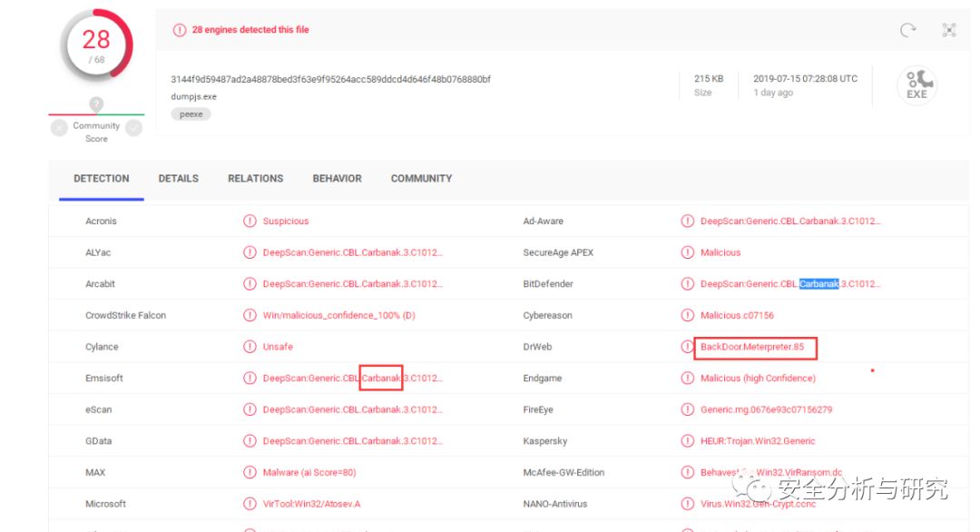Click Cylance result Unsafe

click(278, 347)
